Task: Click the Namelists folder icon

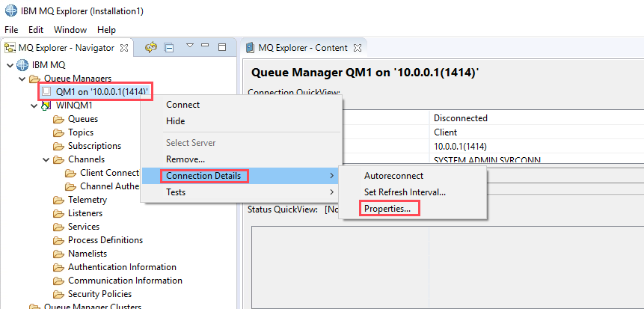Action: point(59,254)
